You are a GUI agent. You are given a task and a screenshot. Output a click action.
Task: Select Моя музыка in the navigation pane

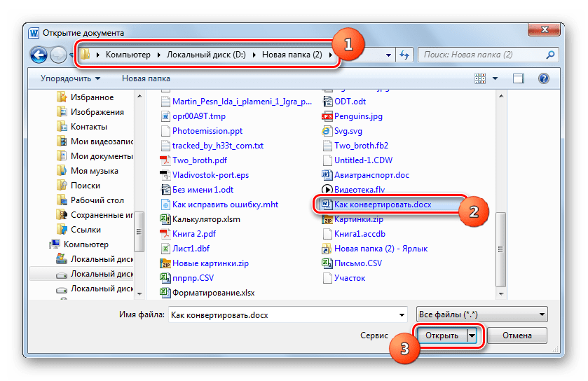tap(95, 171)
